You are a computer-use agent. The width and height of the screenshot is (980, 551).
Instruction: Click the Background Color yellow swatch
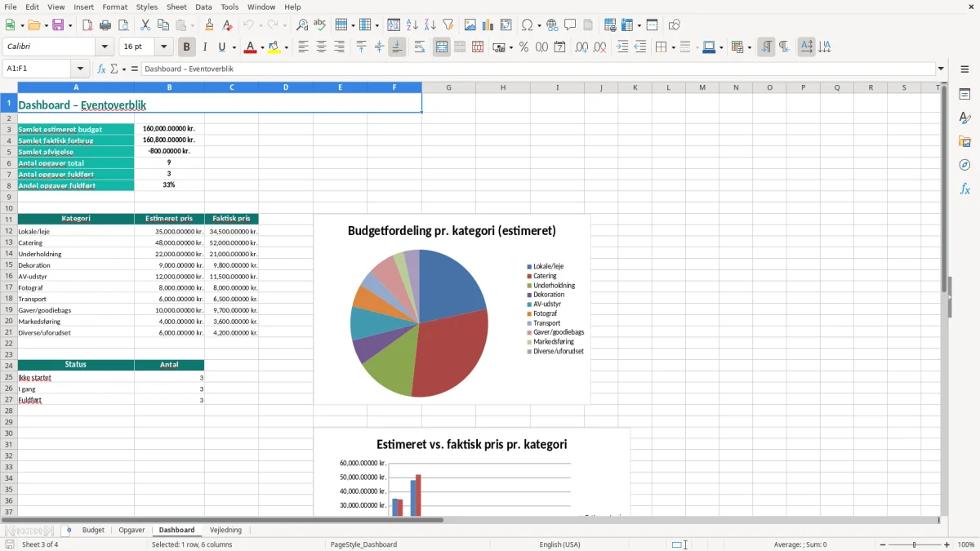tap(274, 47)
